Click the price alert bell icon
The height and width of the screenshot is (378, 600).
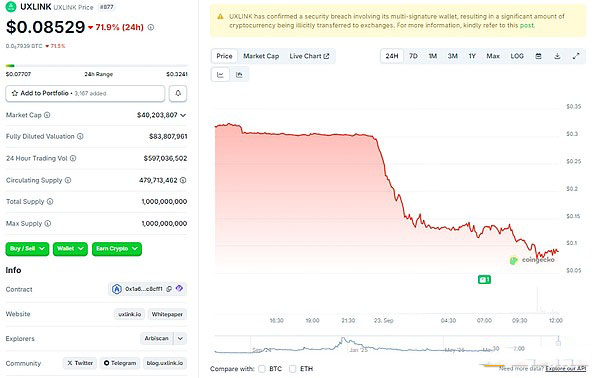pos(178,93)
